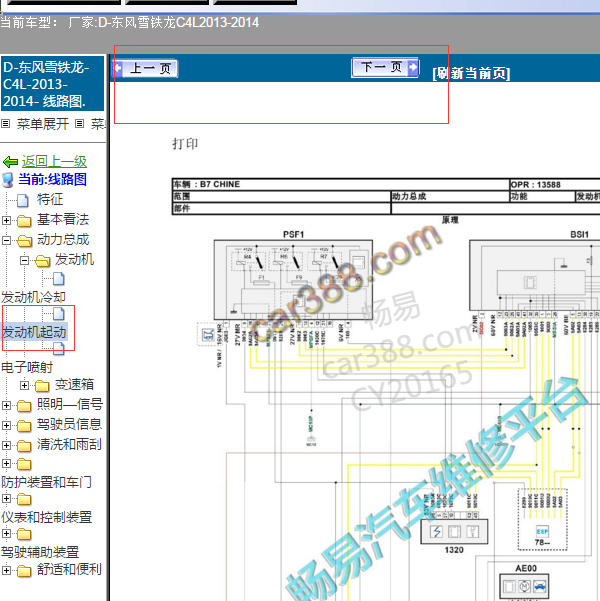Click the 舒适和便利 folder icon
Screen dimensions: 600x601
pyautogui.click(x=24, y=571)
